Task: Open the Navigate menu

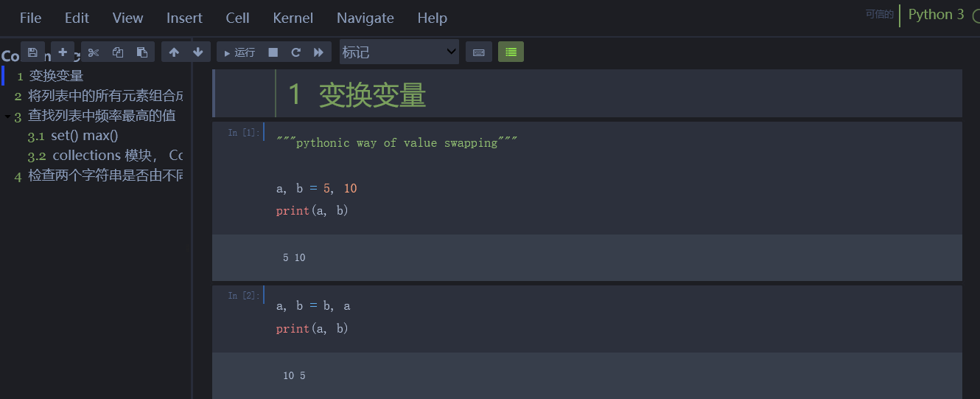Action: coord(365,18)
